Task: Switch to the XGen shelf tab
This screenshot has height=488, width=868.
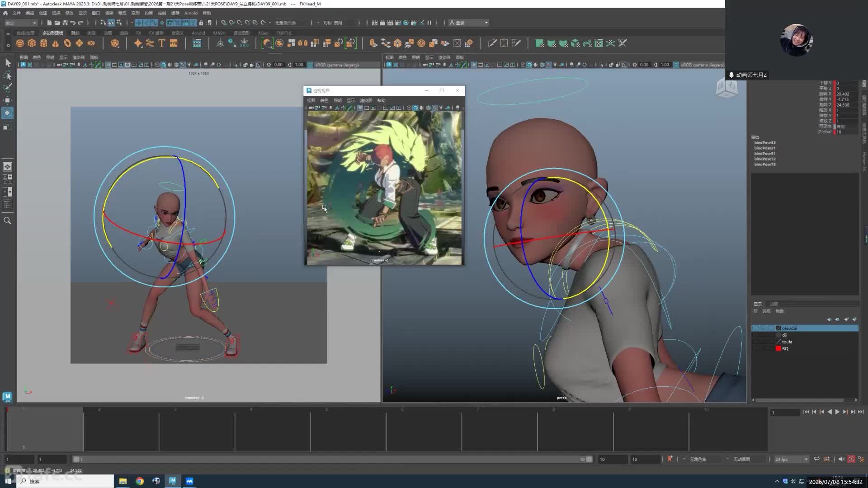Action: coord(263,33)
